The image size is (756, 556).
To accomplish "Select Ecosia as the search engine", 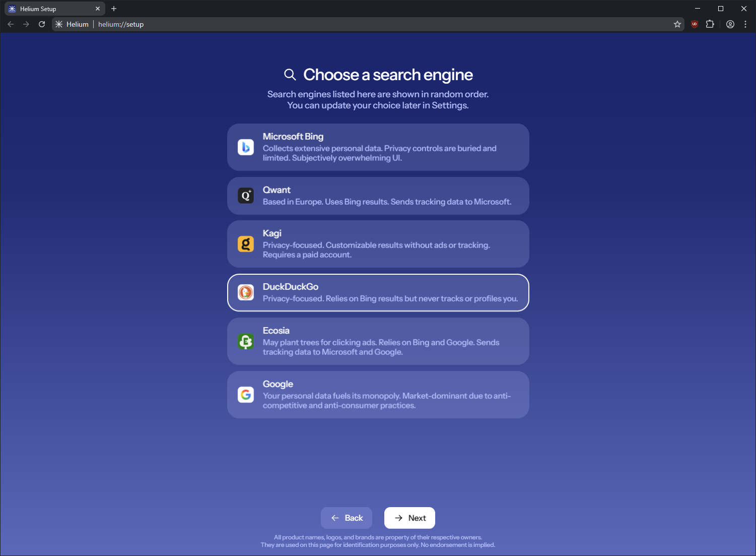I will 378,341.
